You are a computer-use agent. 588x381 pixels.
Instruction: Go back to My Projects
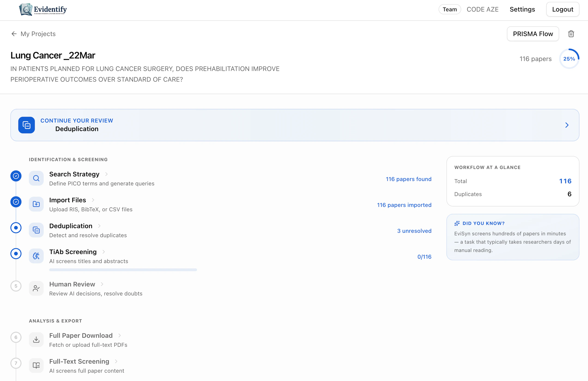tap(33, 34)
